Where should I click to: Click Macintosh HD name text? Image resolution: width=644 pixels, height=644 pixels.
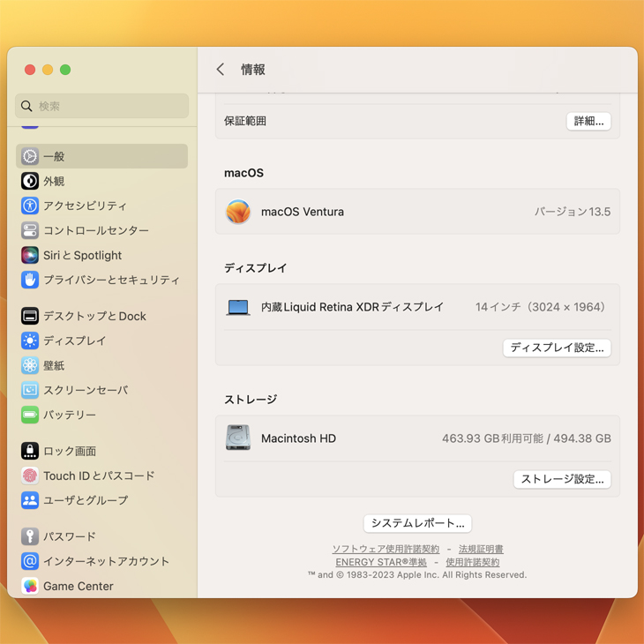click(298, 438)
